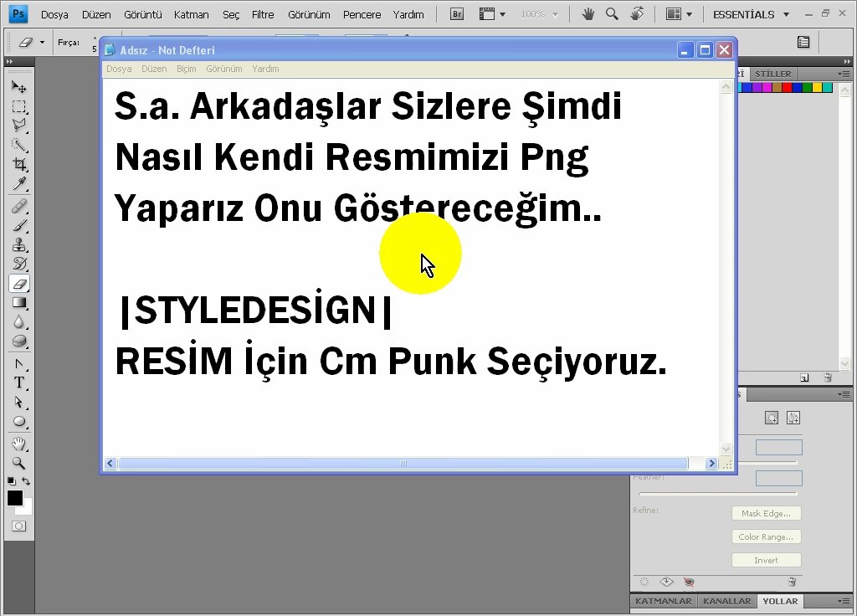Viewport: 857px width, 616px height.
Task: Apply mask icon in Masks panel
Action: pyautogui.click(x=666, y=583)
